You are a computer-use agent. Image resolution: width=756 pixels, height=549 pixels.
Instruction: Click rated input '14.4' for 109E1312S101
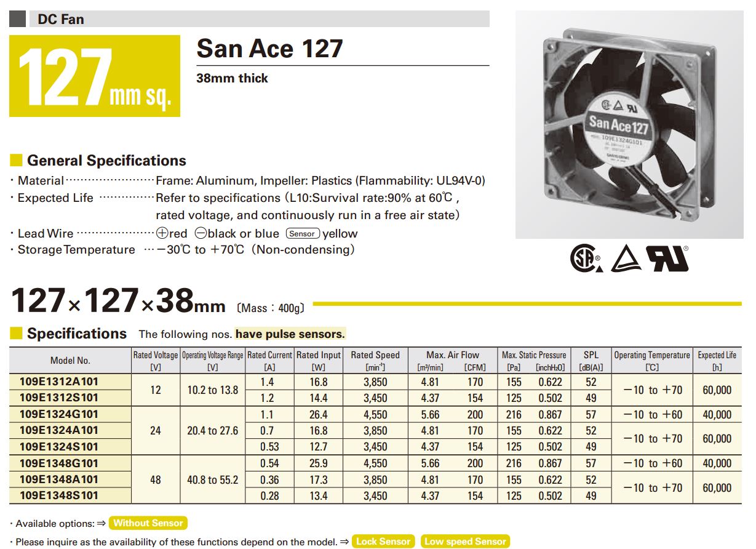coord(319,398)
